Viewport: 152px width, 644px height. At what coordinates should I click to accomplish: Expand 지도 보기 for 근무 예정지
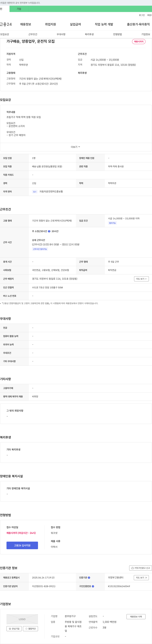[142, 279]
